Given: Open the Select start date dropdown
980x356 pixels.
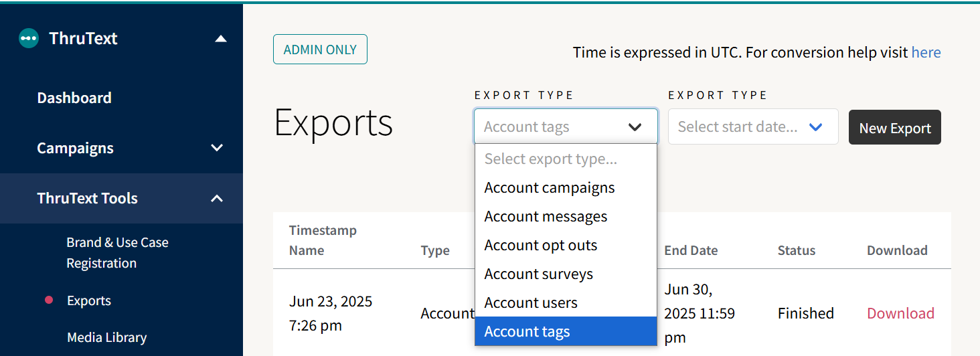Looking at the screenshot, I should [753, 126].
